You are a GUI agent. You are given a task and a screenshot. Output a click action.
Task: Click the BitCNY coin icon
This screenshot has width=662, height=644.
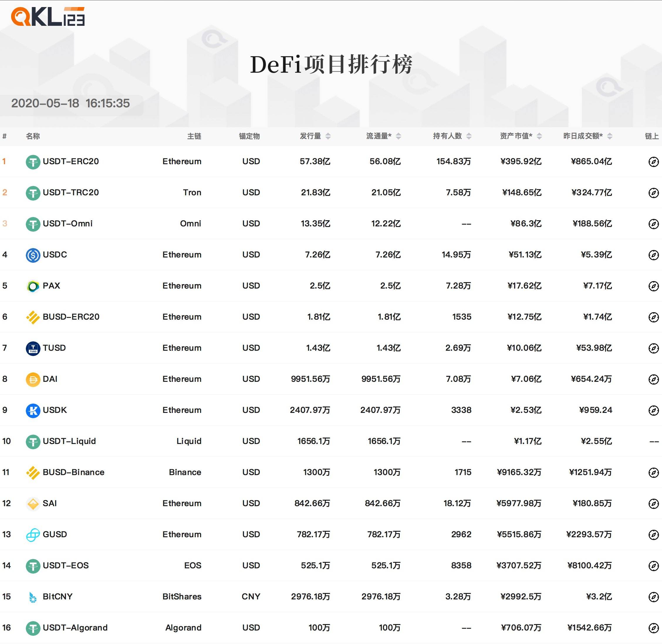tap(33, 597)
